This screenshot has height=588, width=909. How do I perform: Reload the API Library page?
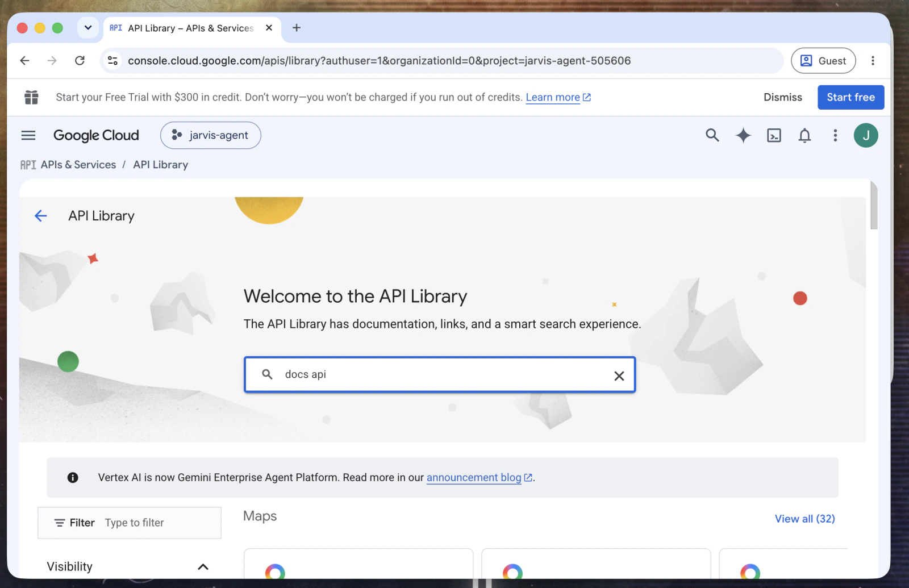click(x=80, y=61)
